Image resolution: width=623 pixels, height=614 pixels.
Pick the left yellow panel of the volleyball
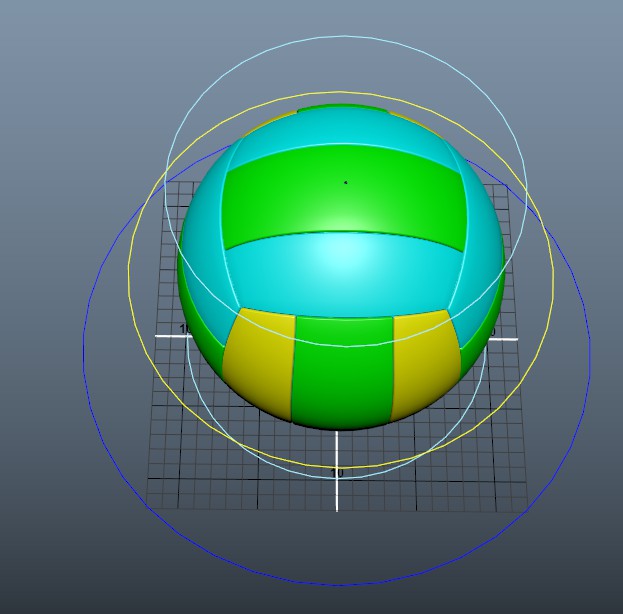click(x=259, y=362)
